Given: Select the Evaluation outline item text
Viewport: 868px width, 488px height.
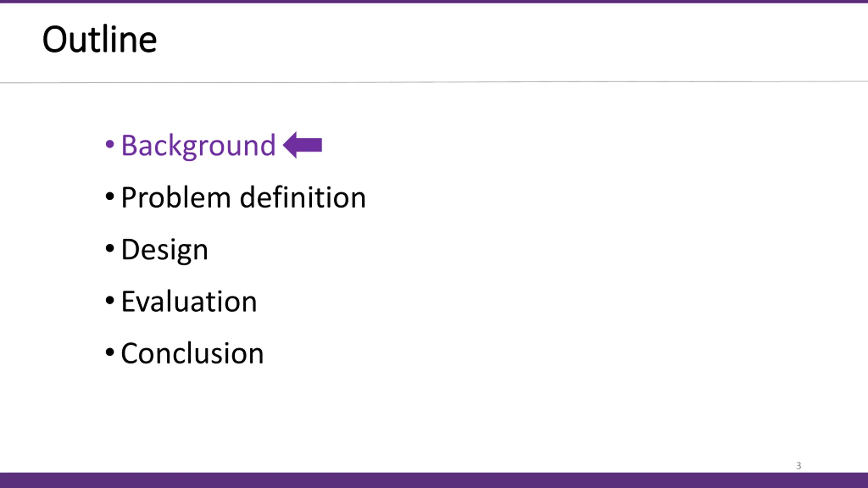Looking at the screenshot, I should [x=189, y=301].
